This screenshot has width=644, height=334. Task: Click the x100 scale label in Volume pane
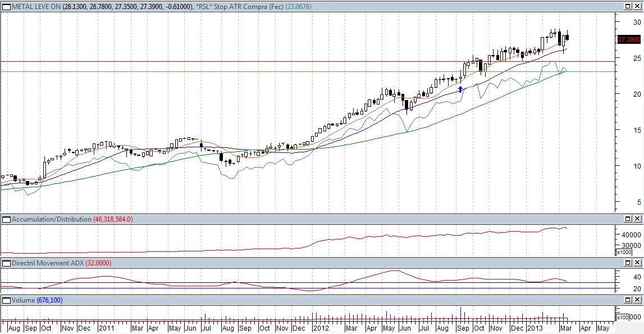[623, 317]
